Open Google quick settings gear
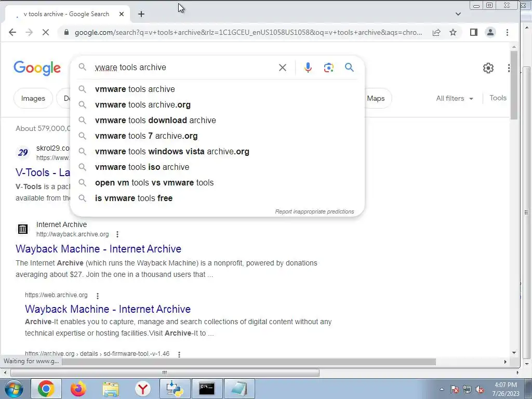Viewport: 532px width, 399px height. (x=488, y=68)
